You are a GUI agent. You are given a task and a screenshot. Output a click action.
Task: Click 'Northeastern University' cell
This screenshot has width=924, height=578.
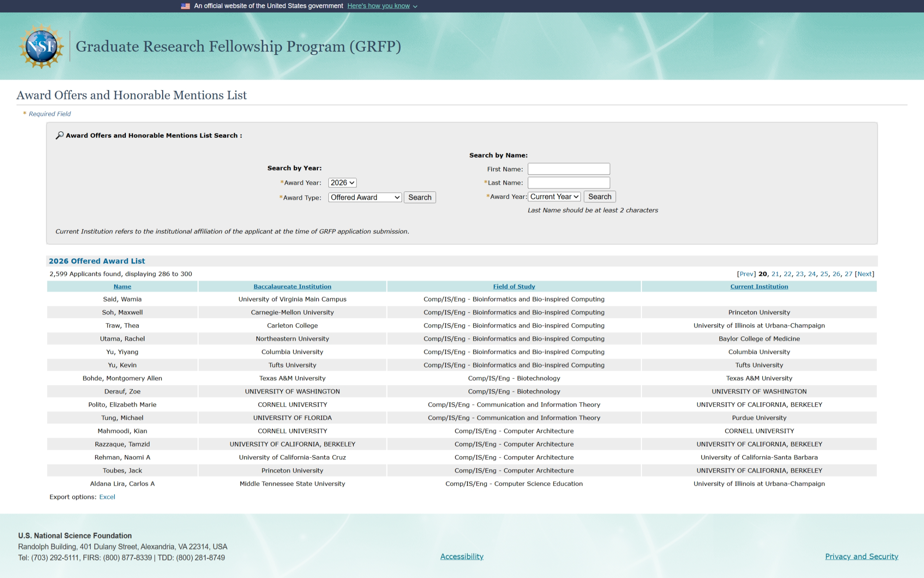(292, 339)
